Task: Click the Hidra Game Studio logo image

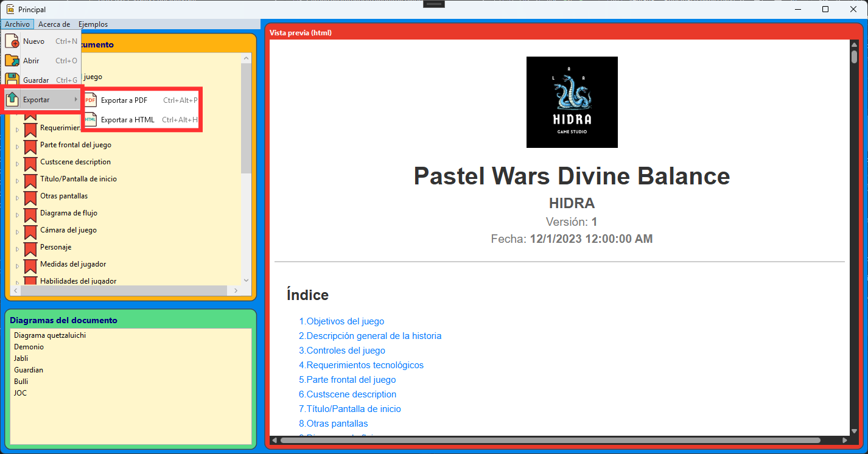Action: click(572, 102)
